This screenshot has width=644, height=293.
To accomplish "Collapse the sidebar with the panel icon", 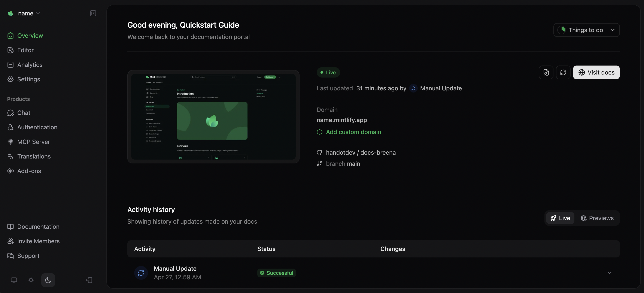I will pyautogui.click(x=93, y=13).
